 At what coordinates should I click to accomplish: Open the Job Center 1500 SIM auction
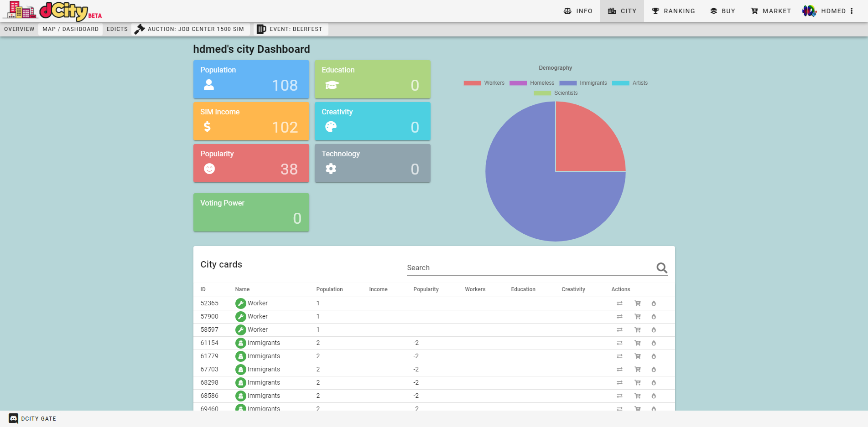tap(190, 29)
